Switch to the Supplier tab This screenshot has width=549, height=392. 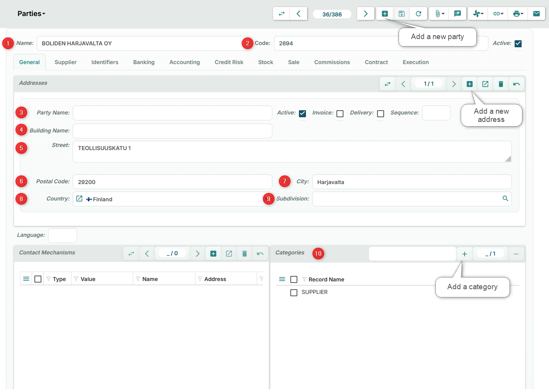click(x=66, y=62)
